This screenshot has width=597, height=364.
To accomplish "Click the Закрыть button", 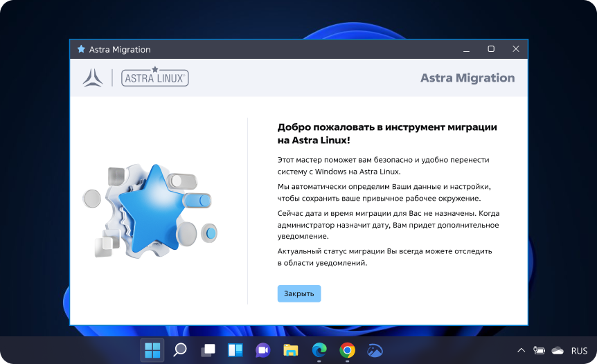I will coord(298,293).
